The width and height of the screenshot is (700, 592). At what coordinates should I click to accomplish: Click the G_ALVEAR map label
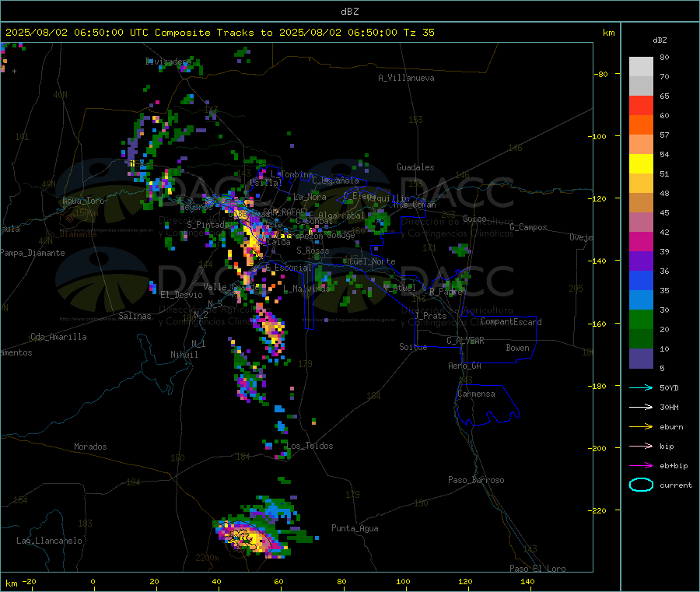click(x=465, y=341)
